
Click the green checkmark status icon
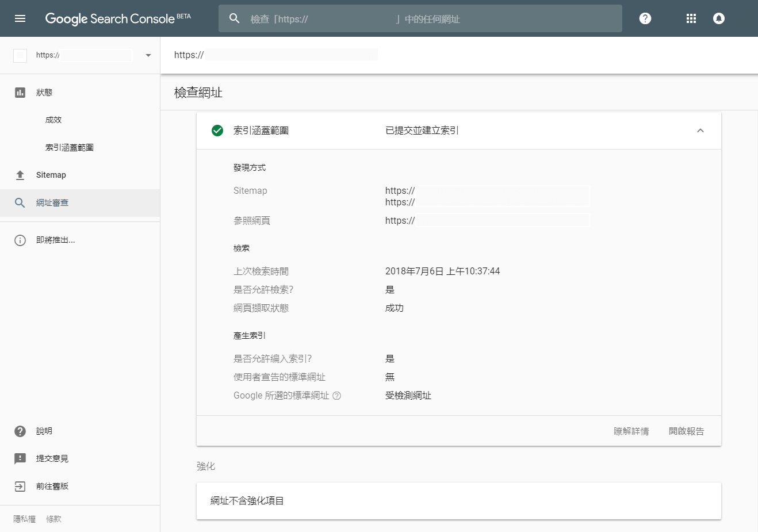[x=217, y=131]
